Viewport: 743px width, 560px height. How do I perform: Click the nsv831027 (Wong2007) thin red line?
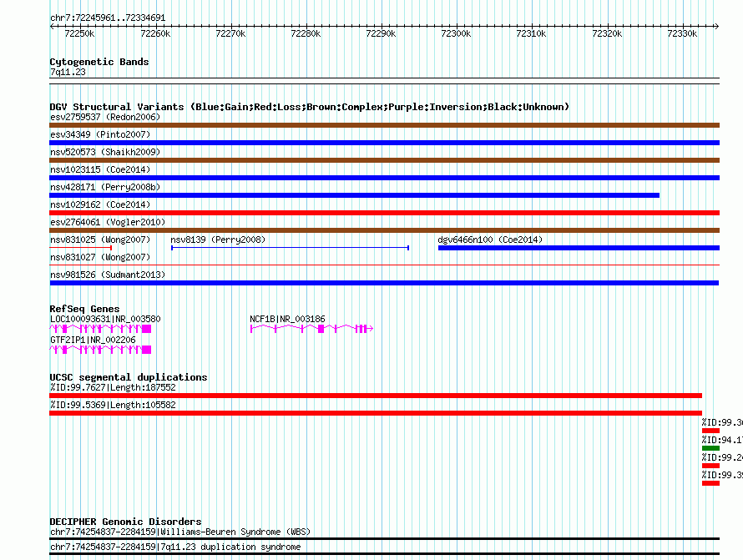pos(384,265)
